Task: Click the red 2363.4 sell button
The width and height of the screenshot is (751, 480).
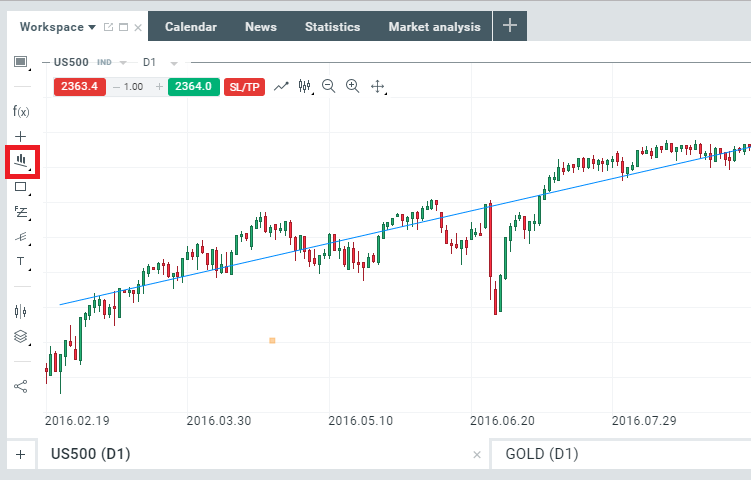Action: tap(79, 87)
